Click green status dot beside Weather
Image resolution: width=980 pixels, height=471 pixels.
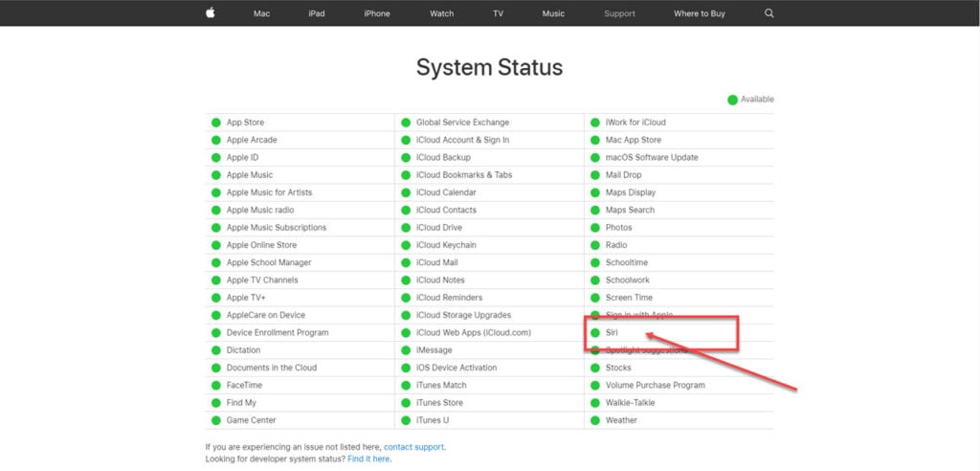[x=595, y=420]
